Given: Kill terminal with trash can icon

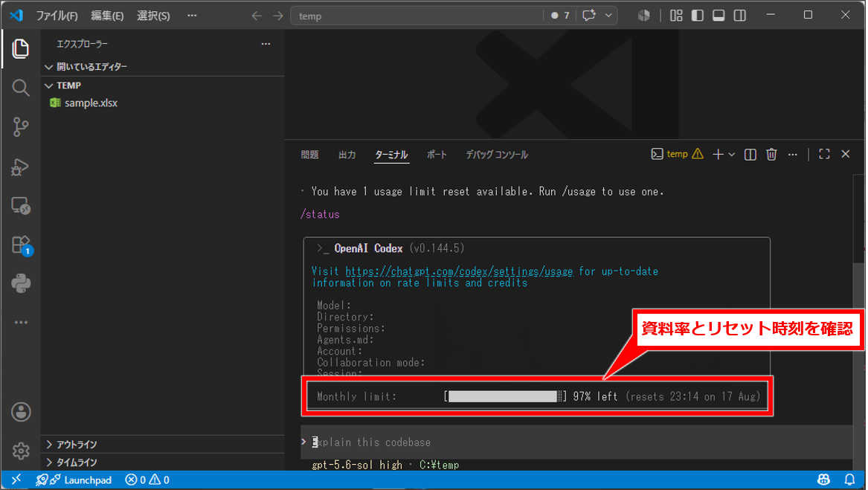Looking at the screenshot, I should [x=771, y=155].
